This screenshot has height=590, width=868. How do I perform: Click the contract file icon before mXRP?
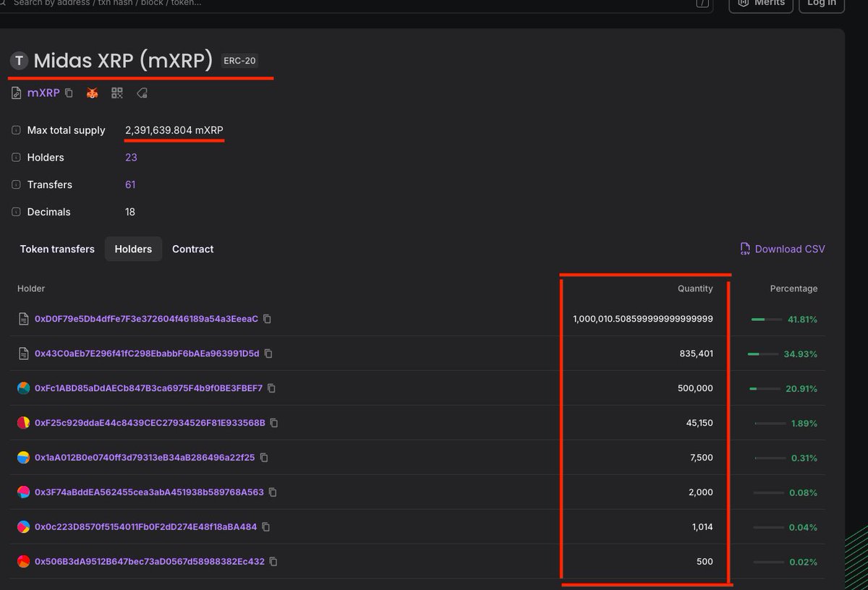pyautogui.click(x=16, y=93)
